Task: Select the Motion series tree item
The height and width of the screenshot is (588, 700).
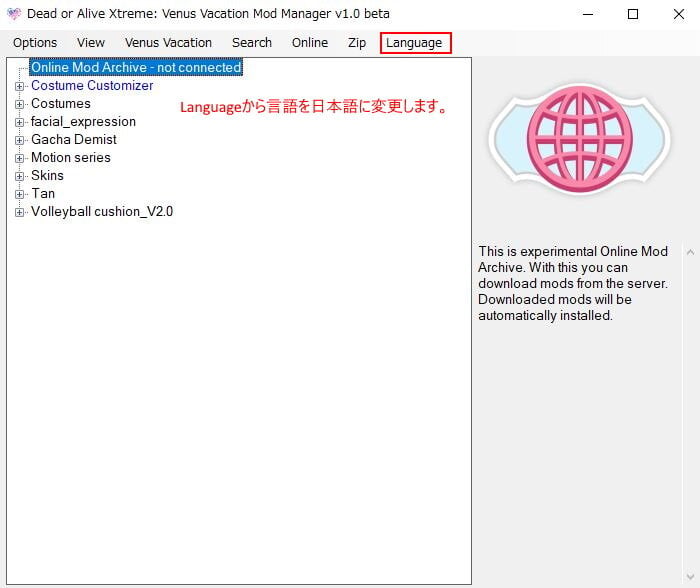Action: [x=71, y=158]
